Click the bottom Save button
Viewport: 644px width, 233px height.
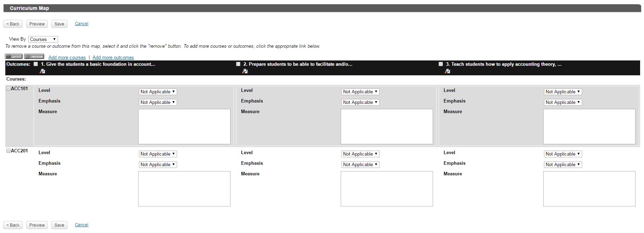[59, 225]
